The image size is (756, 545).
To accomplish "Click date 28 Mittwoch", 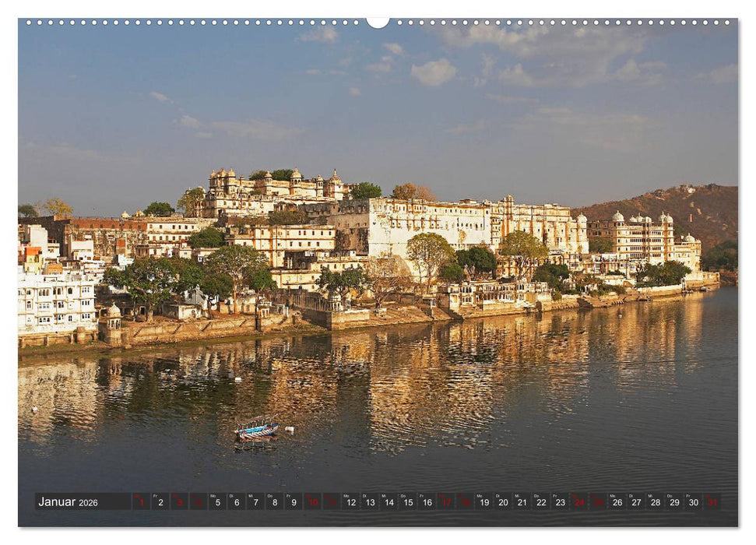I will (x=656, y=505).
